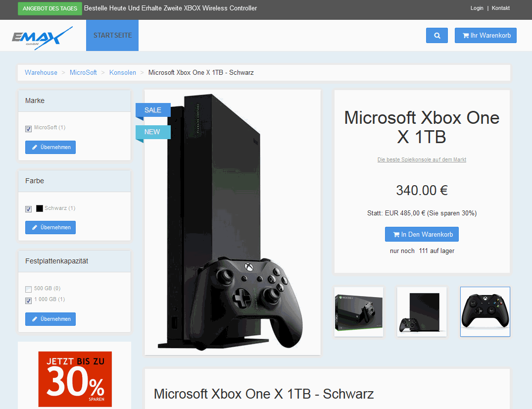Viewport: 532px width, 409px height.
Task: Enable the 500 GB capacity checkbox
Action: point(29,289)
